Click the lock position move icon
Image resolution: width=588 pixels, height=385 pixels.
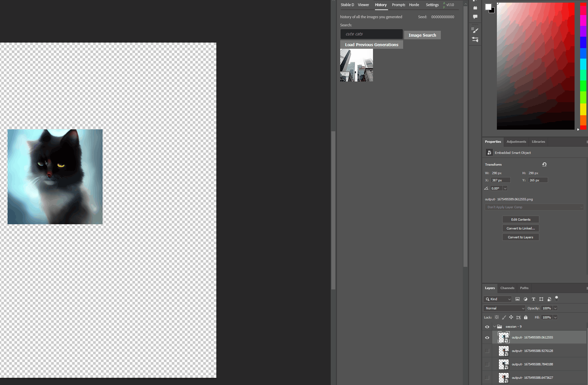pyautogui.click(x=511, y=317)
